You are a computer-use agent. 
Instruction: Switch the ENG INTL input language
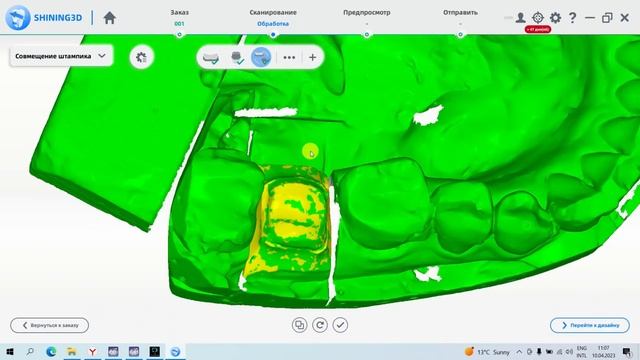(x=582, y=351)
